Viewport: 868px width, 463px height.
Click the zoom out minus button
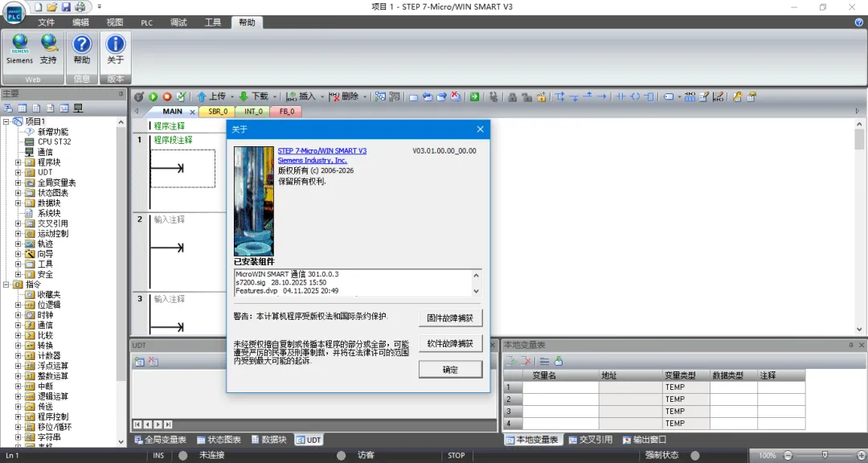[788, 455]
